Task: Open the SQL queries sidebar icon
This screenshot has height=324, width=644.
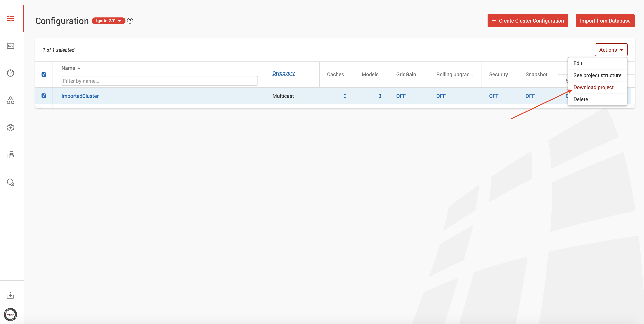Action: pyautogui.click(x=11, y=46)
